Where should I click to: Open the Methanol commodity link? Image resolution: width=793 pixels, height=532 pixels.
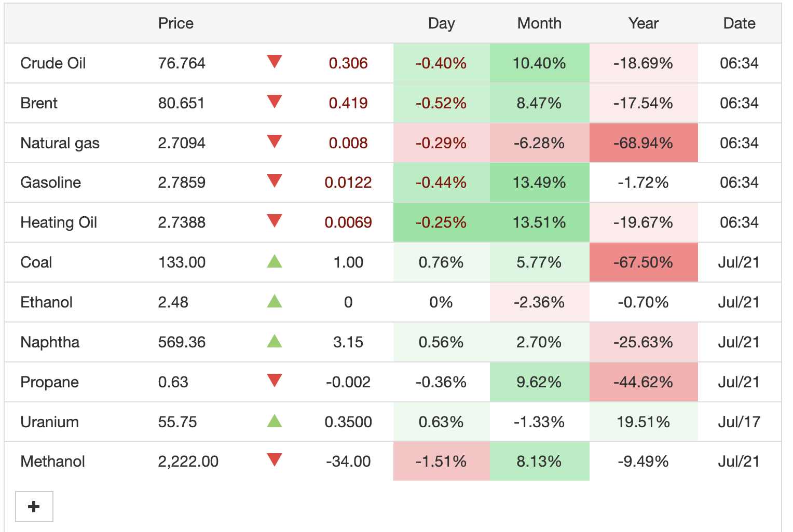point(52,461)
